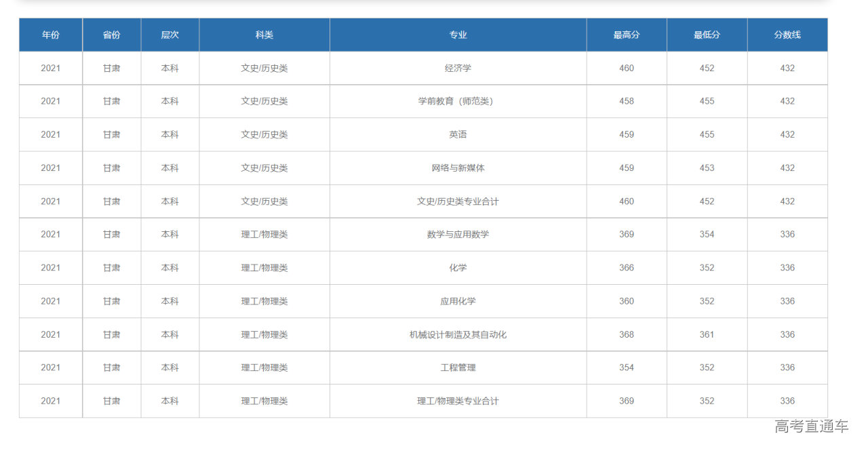Viewport: 868px width, 453px height.
Task: Click the 科类 column header
Action: click(264, 35)
